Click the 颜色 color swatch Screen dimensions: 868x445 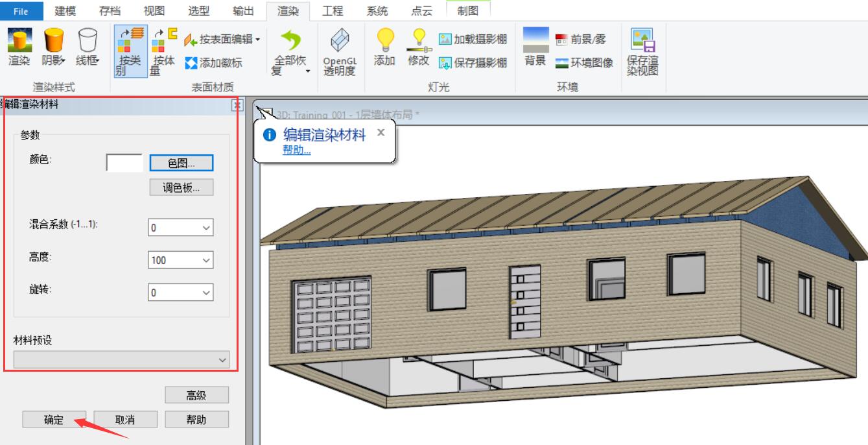[124, 163]
